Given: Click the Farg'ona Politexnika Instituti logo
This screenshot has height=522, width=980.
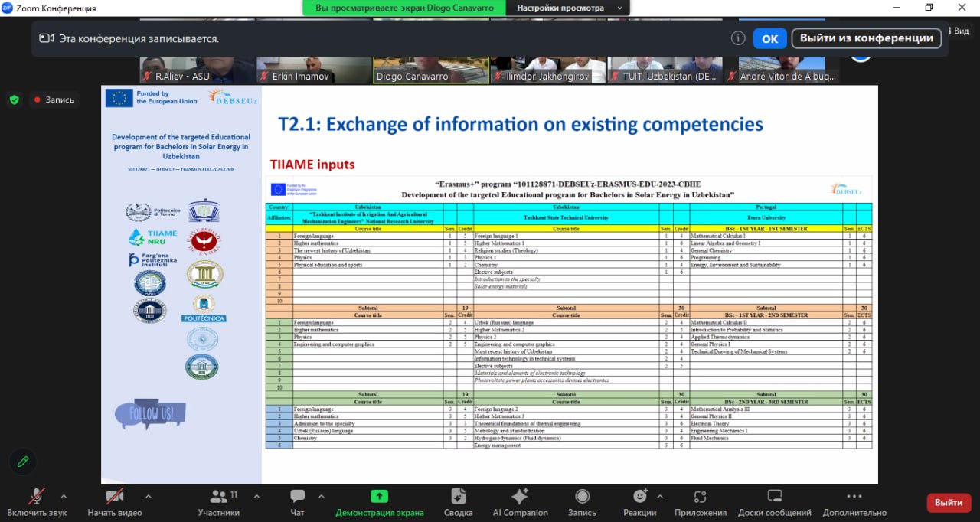Looking at the screenshot, I should tap(153, 259).
